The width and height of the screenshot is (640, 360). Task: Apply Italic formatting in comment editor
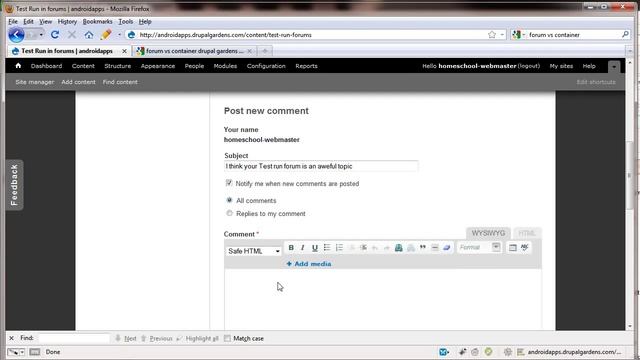click(302, 247)
